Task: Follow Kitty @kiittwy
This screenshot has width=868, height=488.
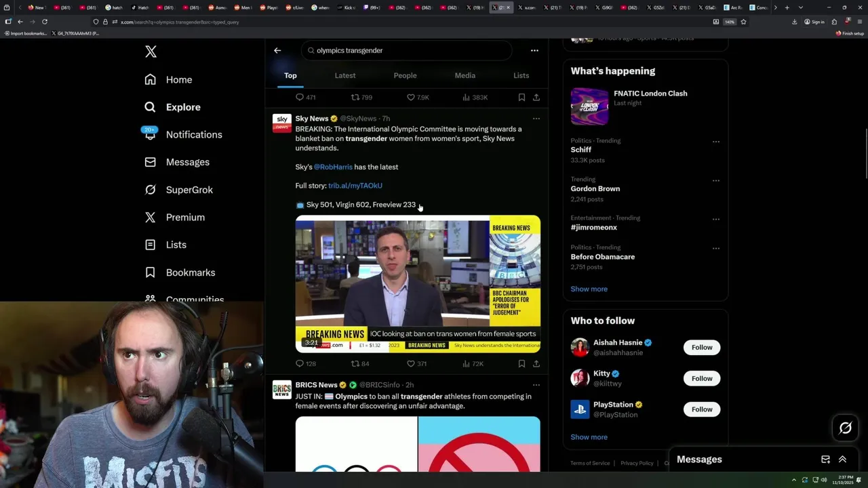Action: [702, 378]
